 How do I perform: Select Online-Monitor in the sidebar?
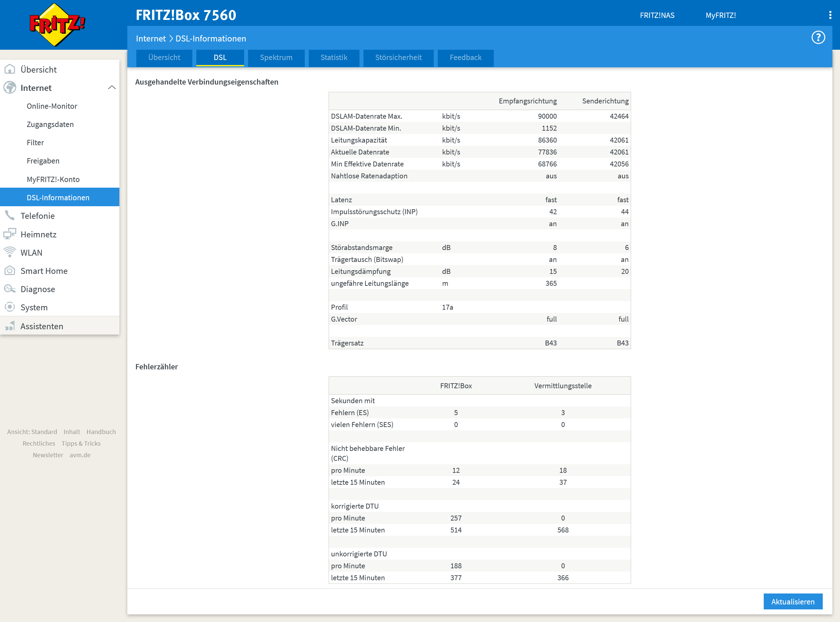coord(52,106)
